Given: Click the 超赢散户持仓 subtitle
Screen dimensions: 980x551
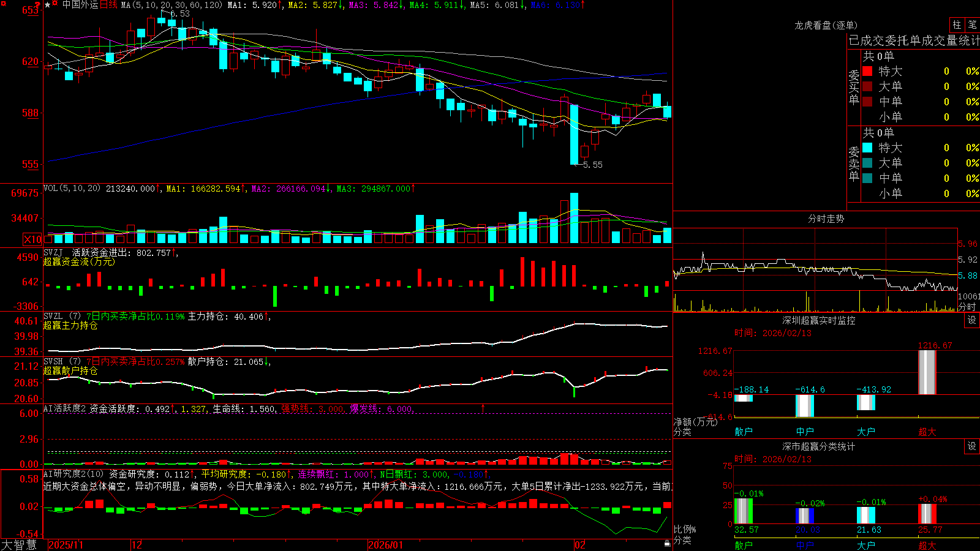Looking at the screenshot, I should 70,370.
